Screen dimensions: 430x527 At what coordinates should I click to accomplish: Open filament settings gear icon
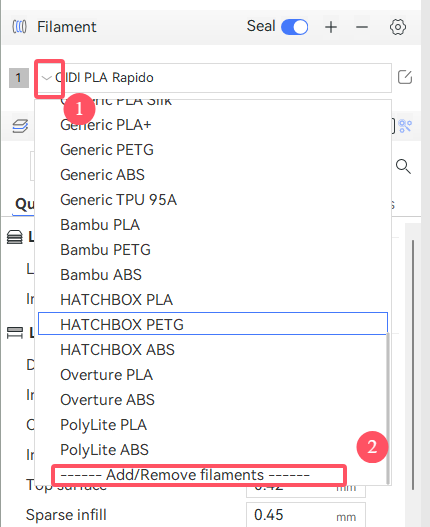398,27
